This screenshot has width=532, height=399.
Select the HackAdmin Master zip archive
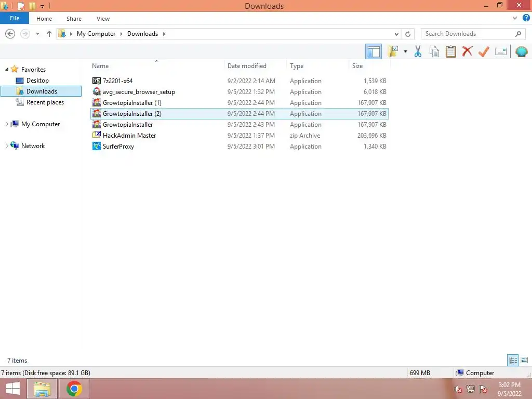pyautogui.click(x=240, y=136)
